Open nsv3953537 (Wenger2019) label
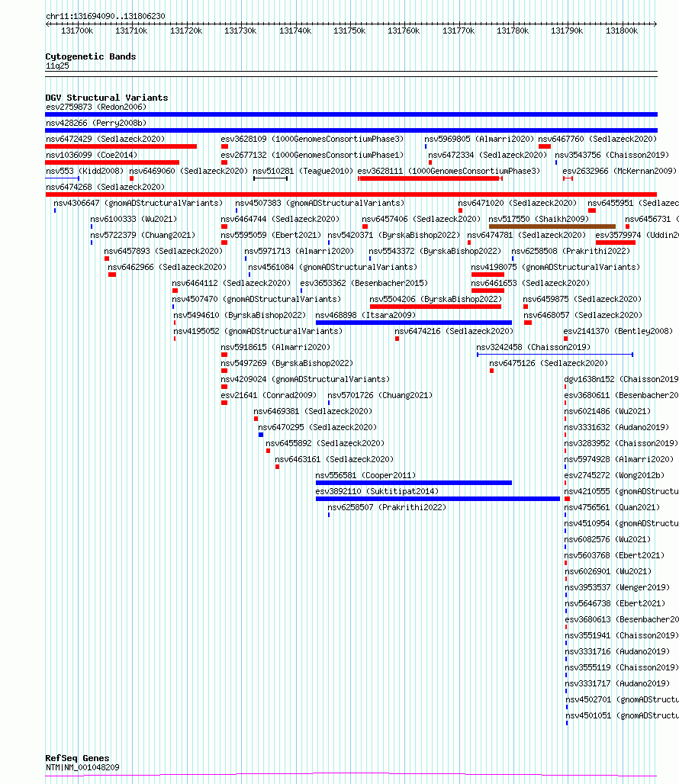 [x=616, y=587]
